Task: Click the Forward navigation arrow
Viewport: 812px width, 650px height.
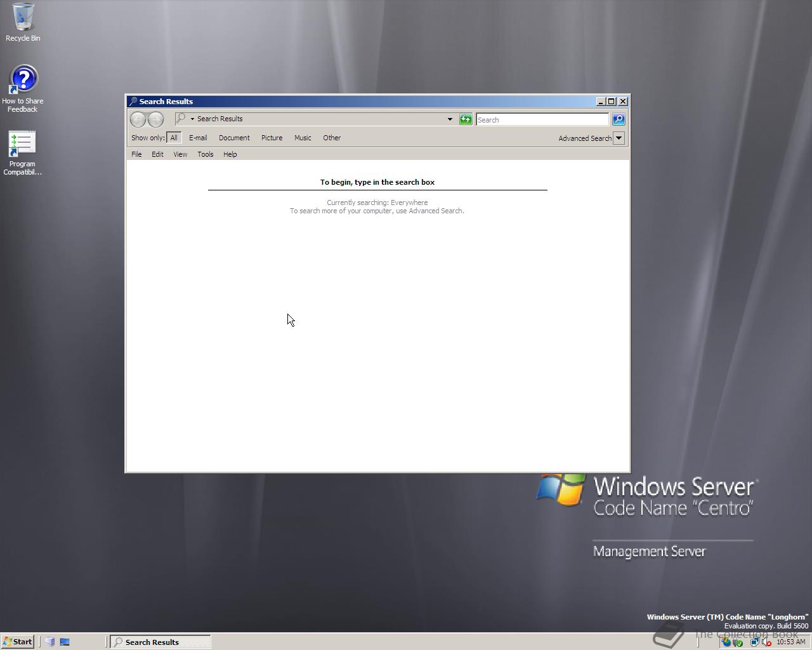Action: pos(155,119)
